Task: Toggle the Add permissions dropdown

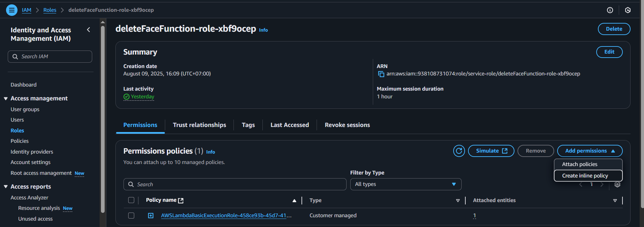Action: [x=590, y=151]
